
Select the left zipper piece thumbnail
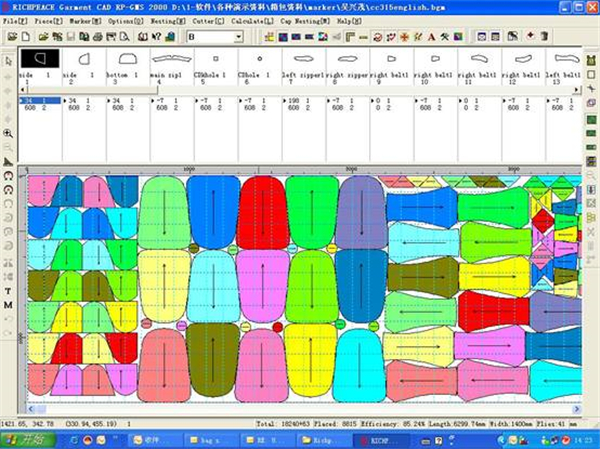(x=300, y=61)
